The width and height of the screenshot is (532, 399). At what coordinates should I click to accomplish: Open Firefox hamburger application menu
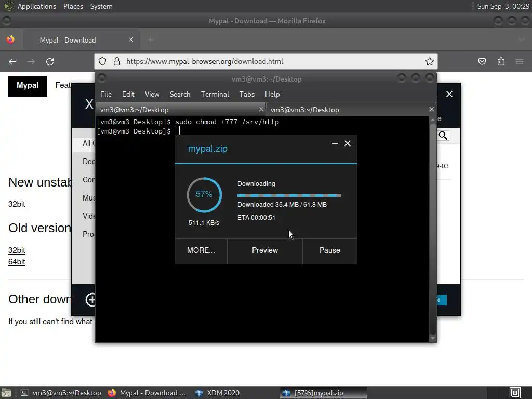tap(520, 61)
